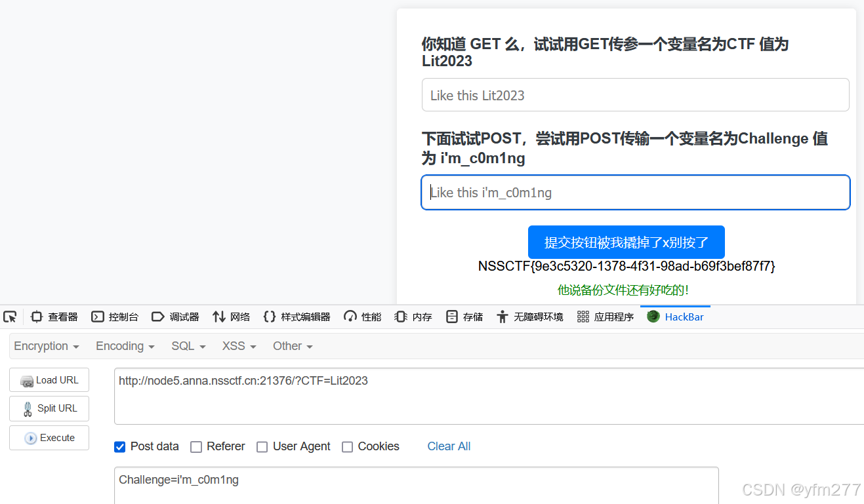Click the POST input field Like this i'm_c0m1ng
Viewport: 864px width, 504px height.
635,193
